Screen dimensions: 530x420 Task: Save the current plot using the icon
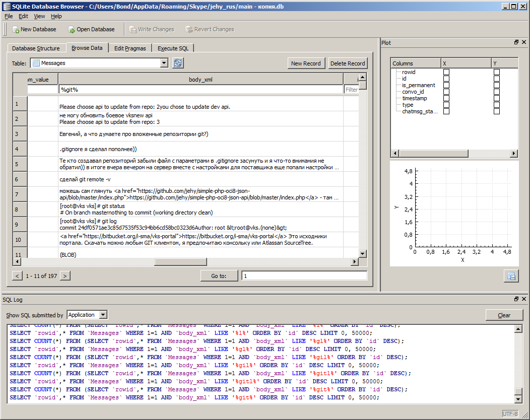[511, 276]
